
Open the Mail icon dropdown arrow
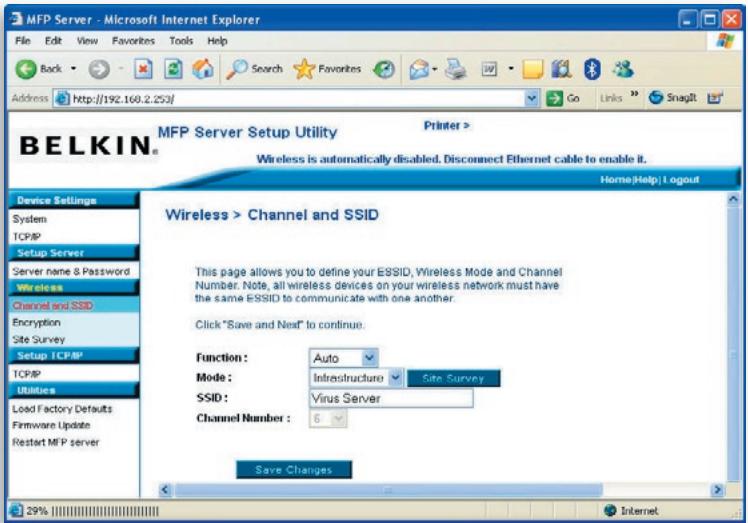[x=435, y=70]
